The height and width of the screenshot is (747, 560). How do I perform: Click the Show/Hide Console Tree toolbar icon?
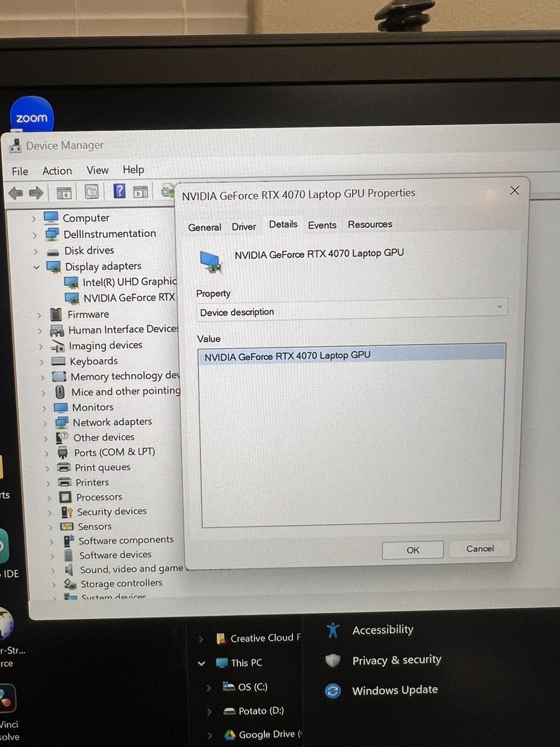63,192
